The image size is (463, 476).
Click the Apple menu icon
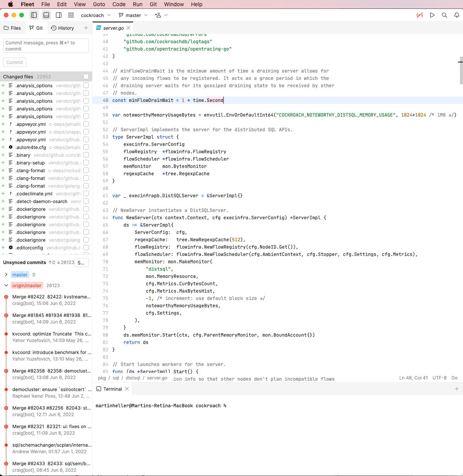point(10,4)
